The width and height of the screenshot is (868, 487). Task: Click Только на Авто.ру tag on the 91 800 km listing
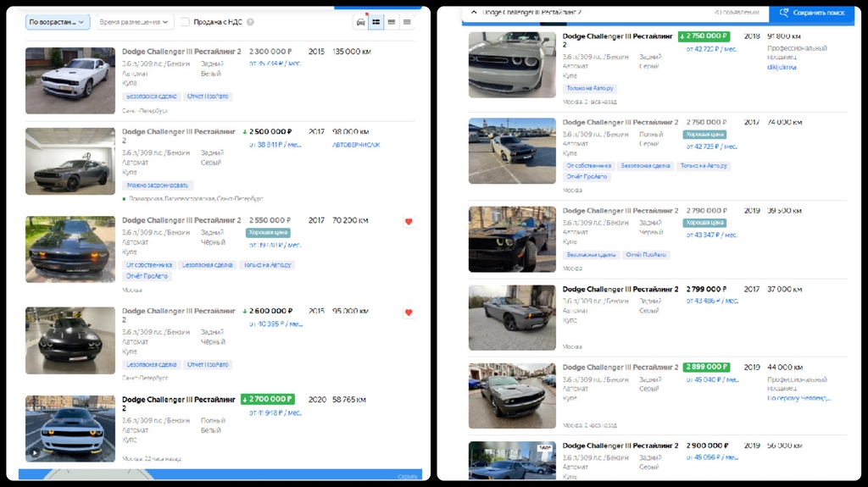click(590, 89)
